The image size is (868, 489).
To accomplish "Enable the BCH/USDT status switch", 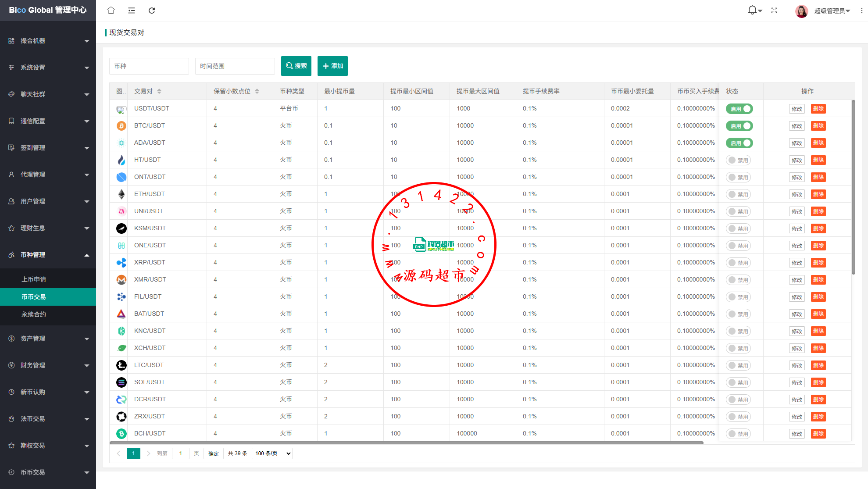I will tap(738, 434).
